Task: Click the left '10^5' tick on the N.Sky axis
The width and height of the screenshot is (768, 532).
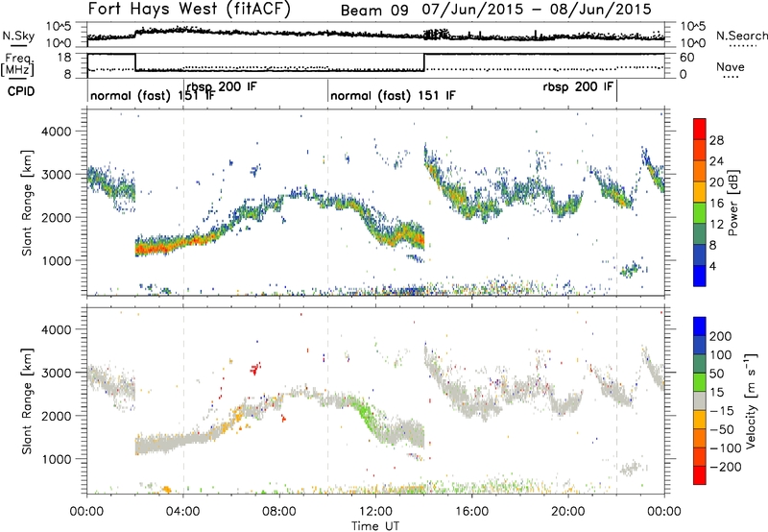Action: tap(59, 27)
